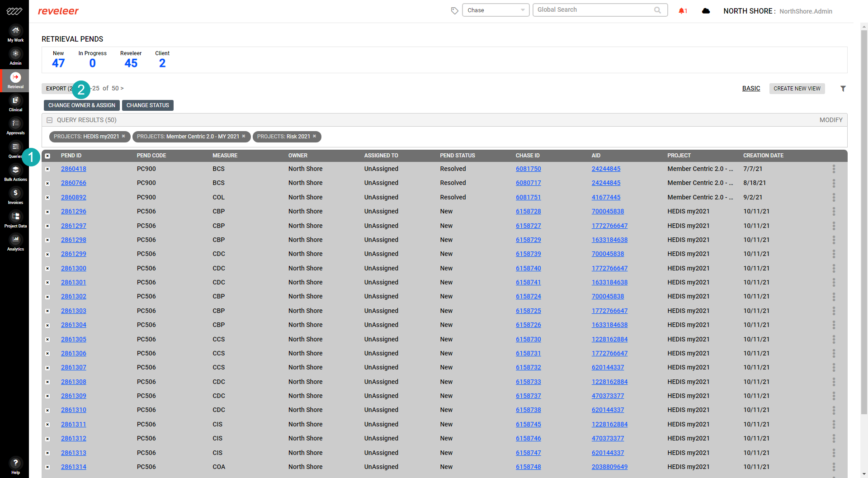Sort by Measure column header
Viewport: 868px width, 478px height.
(225, 156)
